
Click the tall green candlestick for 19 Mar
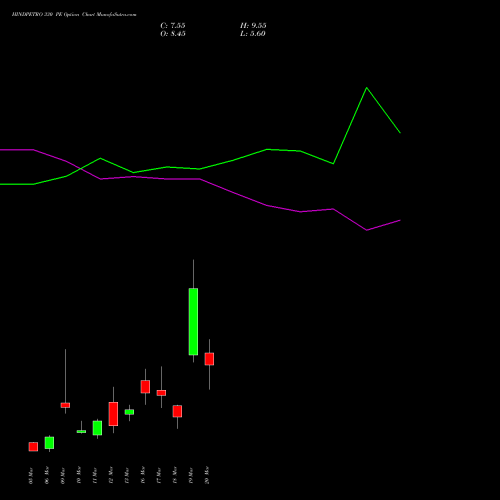[x=193, y=322]
